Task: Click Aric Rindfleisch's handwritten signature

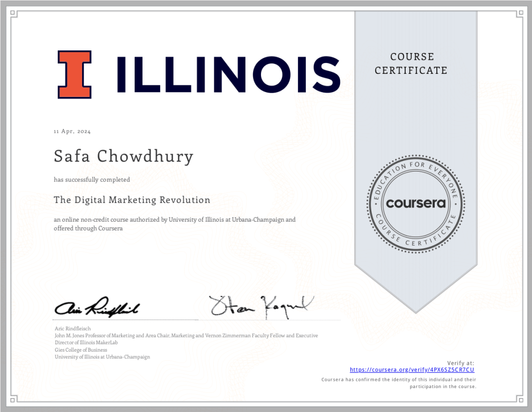Action: [96, 308]
